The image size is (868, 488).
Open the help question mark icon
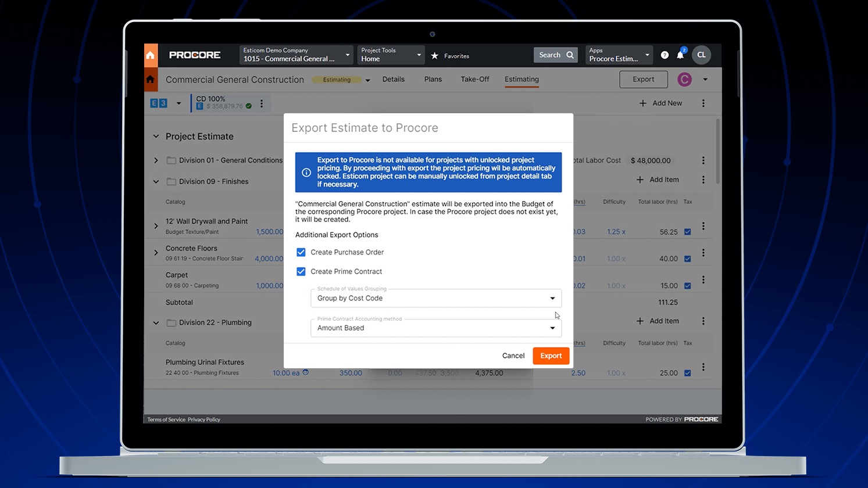(x=665, y=55)
